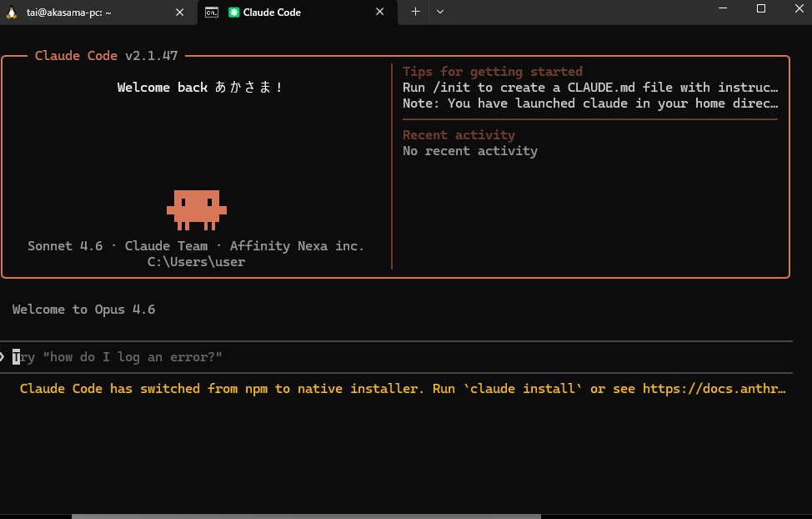Open a new terminal tab with plus
Image resolution: width=812 pixels, height=519 pixels.
pyautogui.click(x=415, y=12)
